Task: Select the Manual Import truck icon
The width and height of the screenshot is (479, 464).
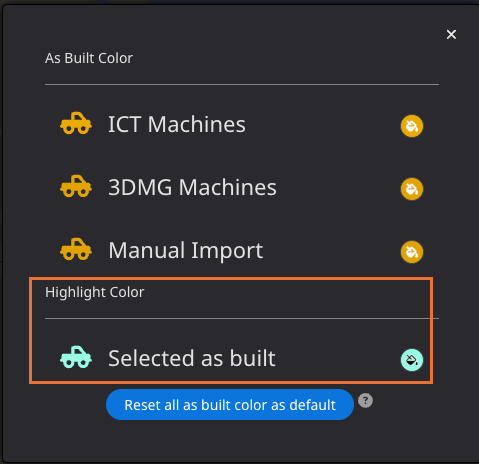Action: point(76,249)
